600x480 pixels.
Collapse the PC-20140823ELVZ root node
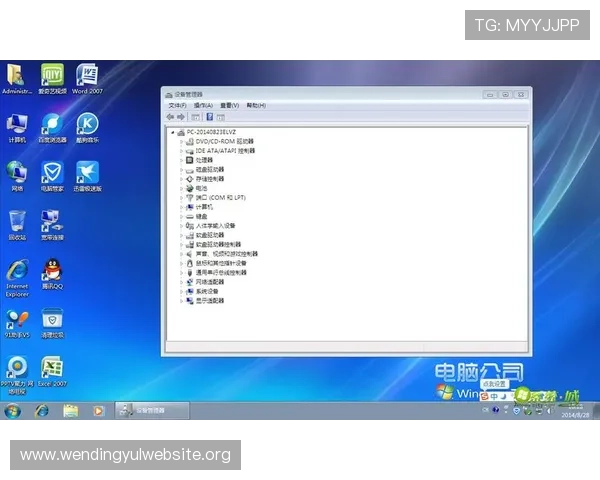pos(172,132)
